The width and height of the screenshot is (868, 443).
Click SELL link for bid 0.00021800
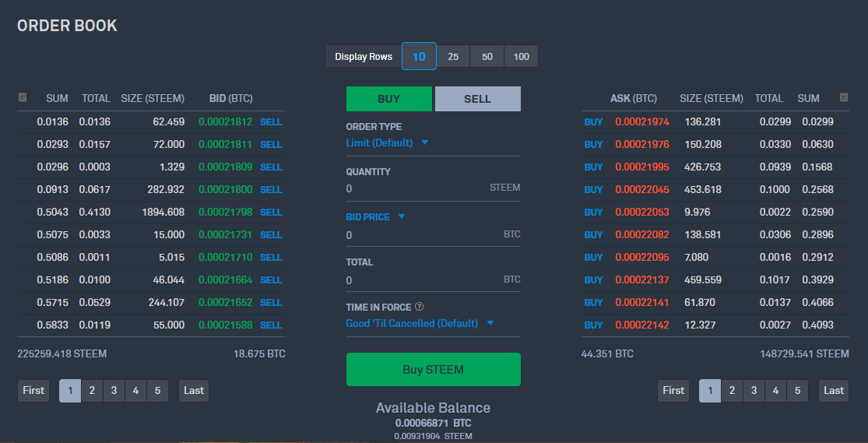click(x=271, y=189)
